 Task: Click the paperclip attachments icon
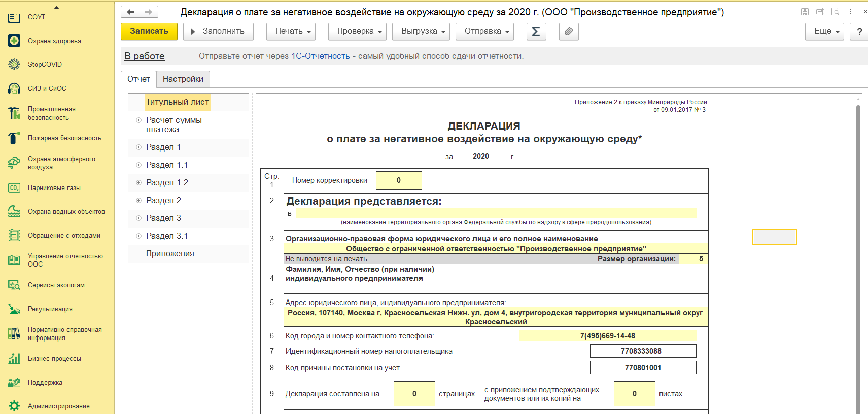[569, 31]
